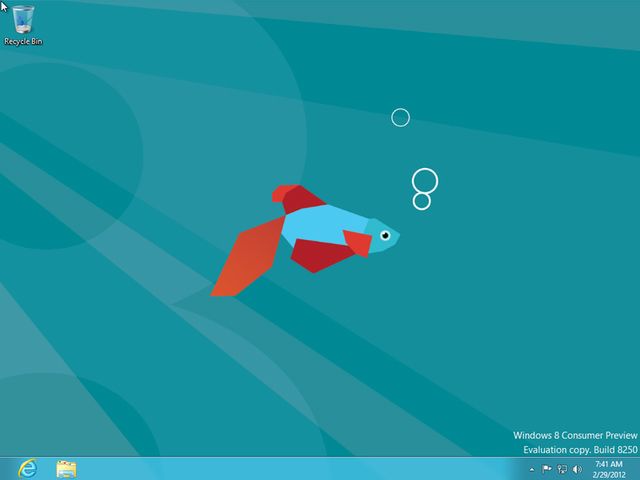Image resolution: width=640 pixels, height=480 pixels.
Task: Click the Recycle Bin text label
Action: pyautogui.click(x=22, y=42)
